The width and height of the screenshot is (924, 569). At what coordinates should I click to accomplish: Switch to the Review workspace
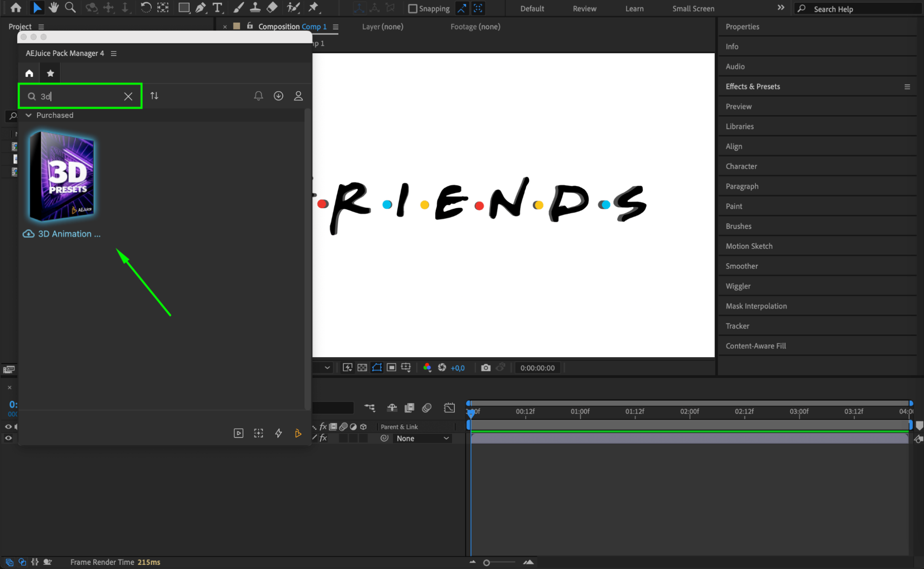tap(584, 9)
